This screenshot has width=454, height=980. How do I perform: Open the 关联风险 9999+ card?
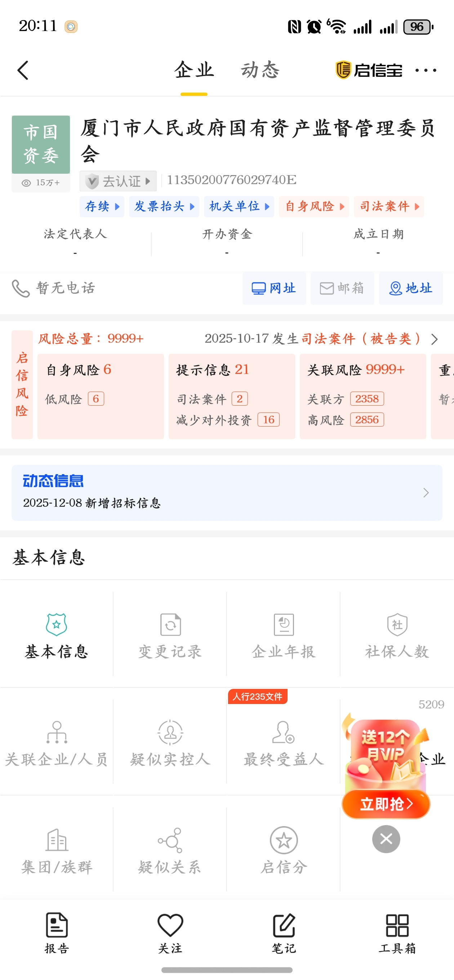pyautogui.click(x=363, y=396)
